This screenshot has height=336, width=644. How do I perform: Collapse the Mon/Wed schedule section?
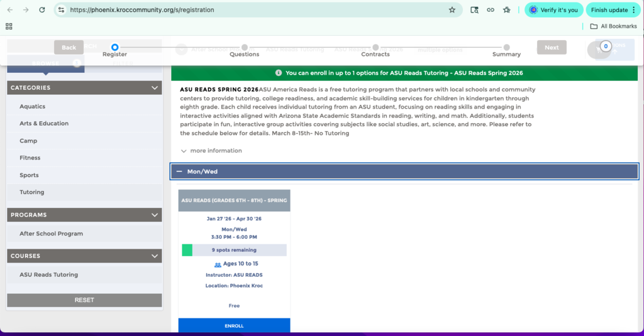180,171
